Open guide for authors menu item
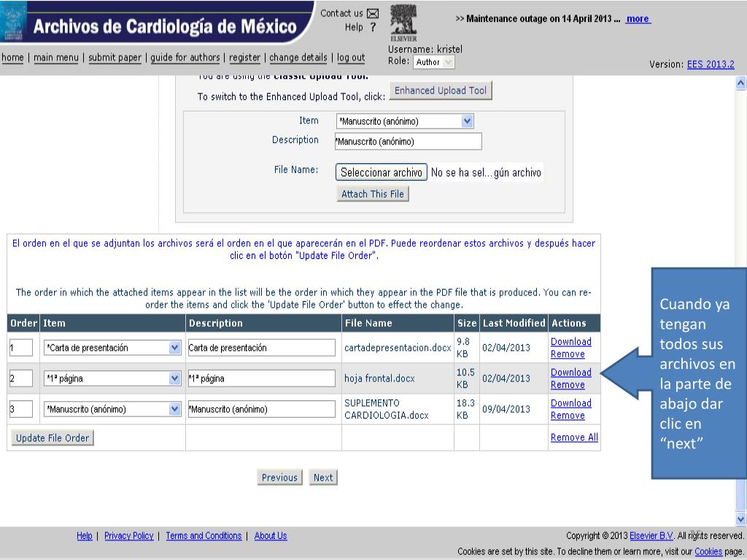The height and width of the screenshot is (560, 747). click(x=185, y=58)
